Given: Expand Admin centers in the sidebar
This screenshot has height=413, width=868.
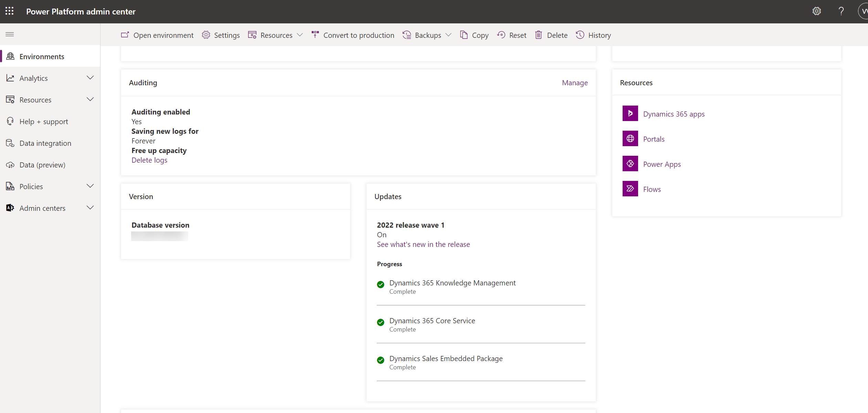Looking at the screenshot, I should click(x=90, y=208).
